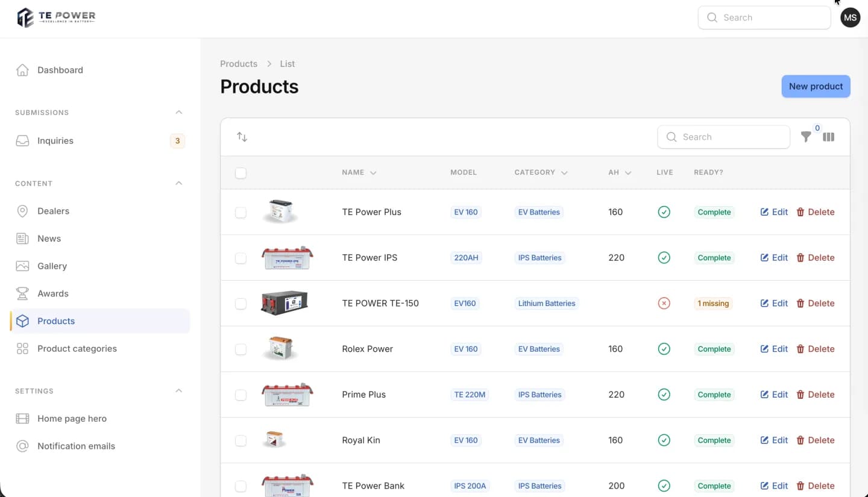Select the checkbox for TE POWER TE-150
The image size is (868, 497).
click(241, 303)
